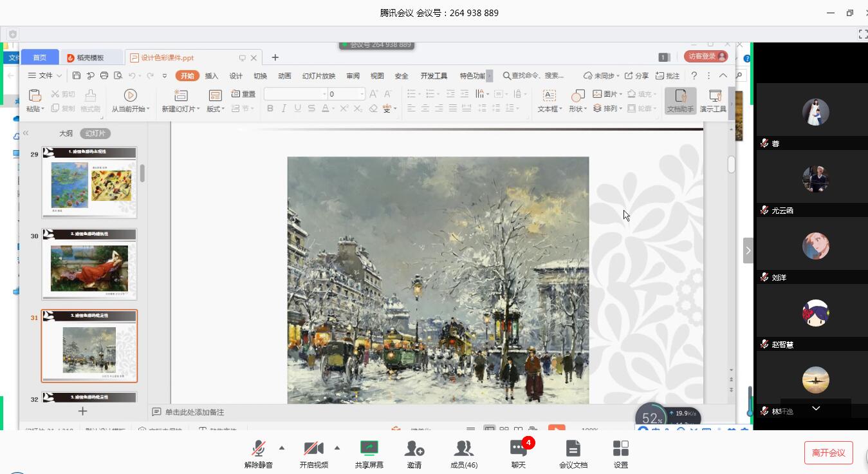Click the 查找命令 search box
Viewport: 868px width, 474px height.
534,76
